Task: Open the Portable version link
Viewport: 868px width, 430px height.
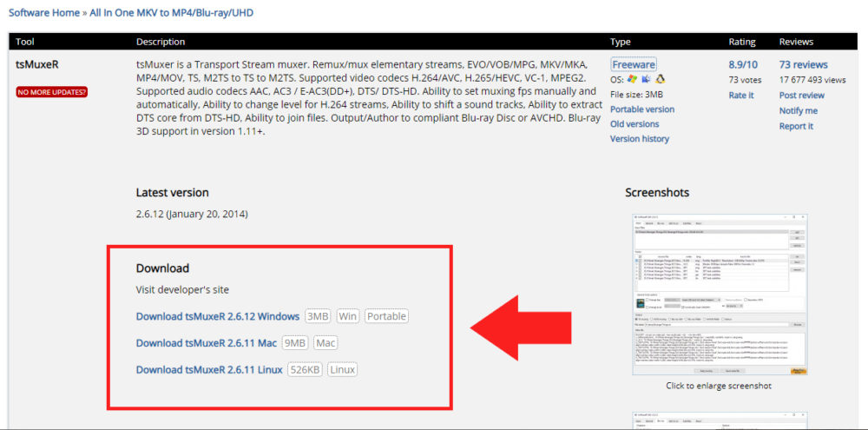Action: point(642,109)
